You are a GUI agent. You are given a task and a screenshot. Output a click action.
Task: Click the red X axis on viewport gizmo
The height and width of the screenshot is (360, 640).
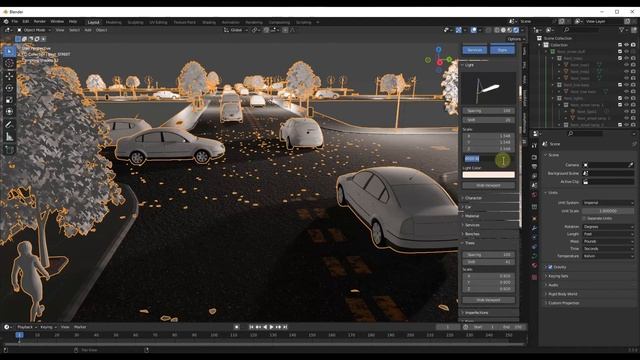click(439, 62)
